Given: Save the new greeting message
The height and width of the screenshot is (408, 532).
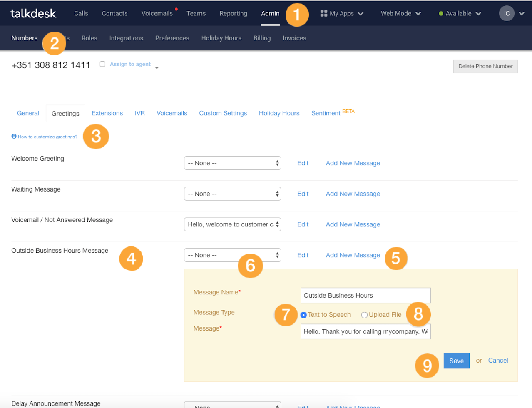Looking at the screenshot, I should pos(456,361).
